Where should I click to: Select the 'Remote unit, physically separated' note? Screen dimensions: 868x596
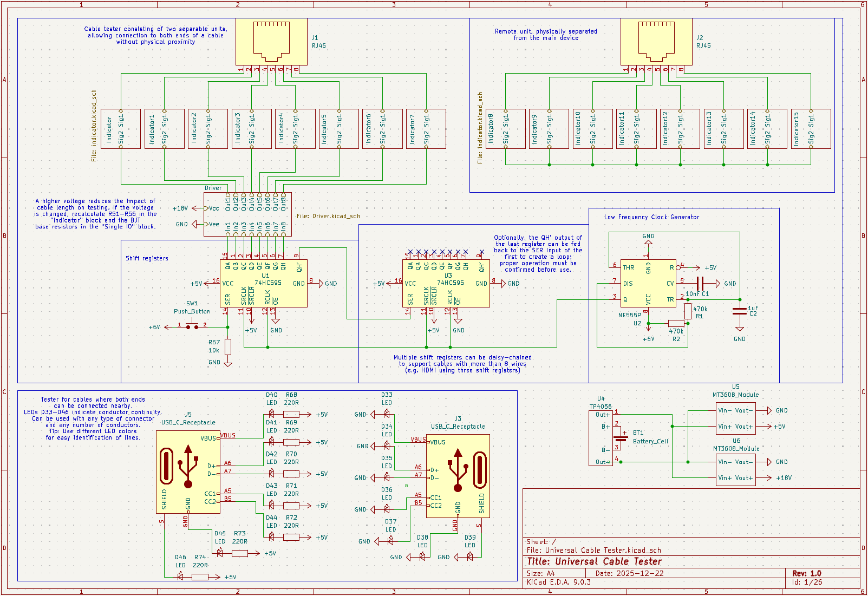coord(546,35)
